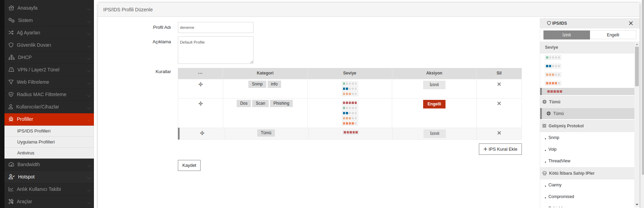Toggle İzinli action on Snmp rule
Image resolution: width=644 pixels, height=208 pixels.
tap(434, 85)
